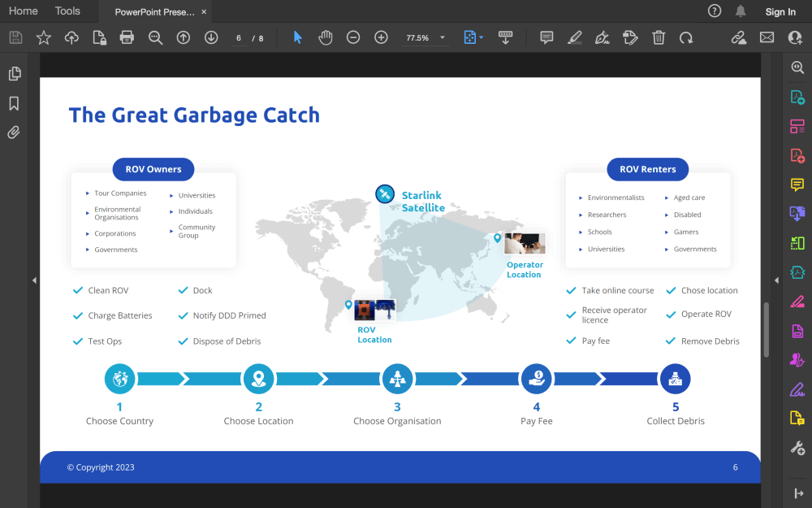Close the PowerPoint Presentation tab
The height and width of the screenshot is (508, 812).
tap(204, 12)
